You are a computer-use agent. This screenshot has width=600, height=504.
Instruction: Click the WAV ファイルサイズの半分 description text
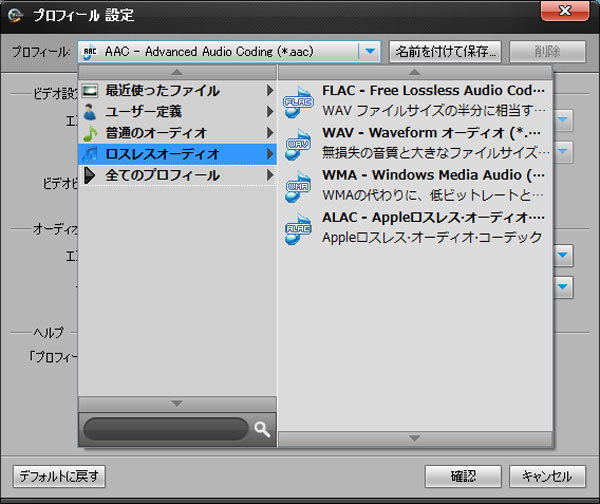(x=434, y=111)
